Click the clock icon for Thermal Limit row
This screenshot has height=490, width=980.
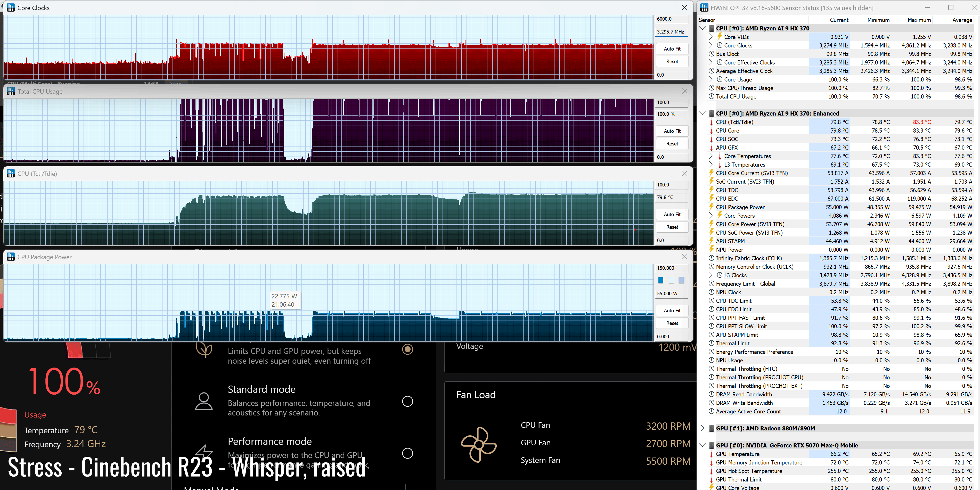(x=711, y=343)
